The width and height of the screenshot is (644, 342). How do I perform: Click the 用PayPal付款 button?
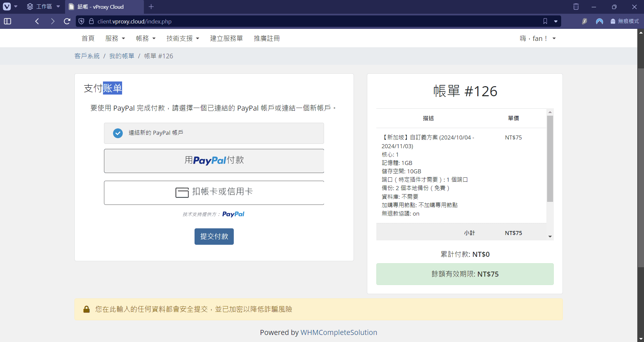point(214,161)
